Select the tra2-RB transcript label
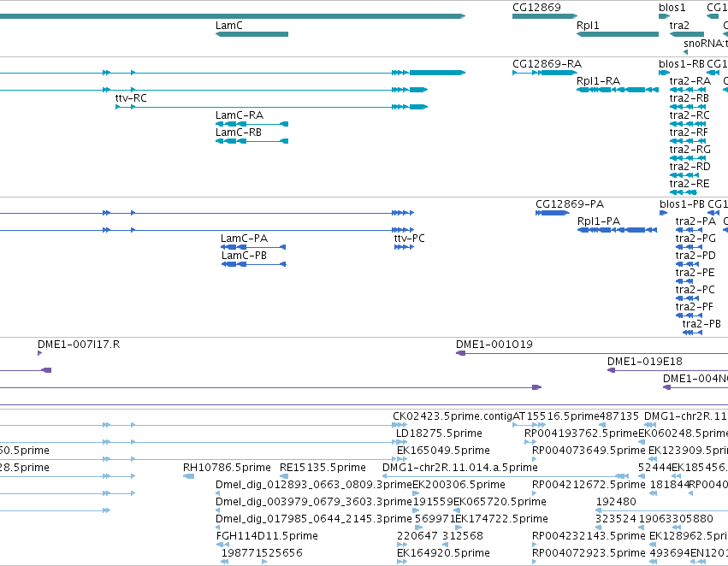Viewport: 728px width, 566px height. 690,97
